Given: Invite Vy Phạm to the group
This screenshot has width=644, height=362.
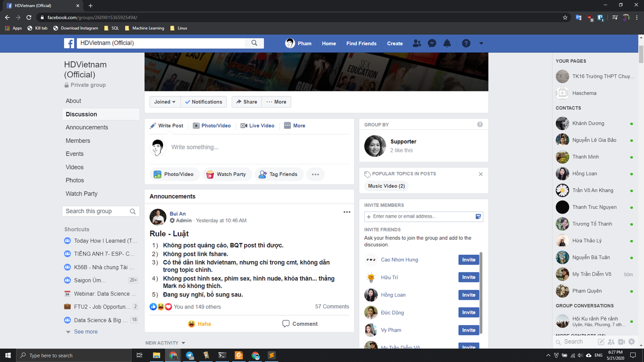Looking at the screenshot, I should coord(468,330).
